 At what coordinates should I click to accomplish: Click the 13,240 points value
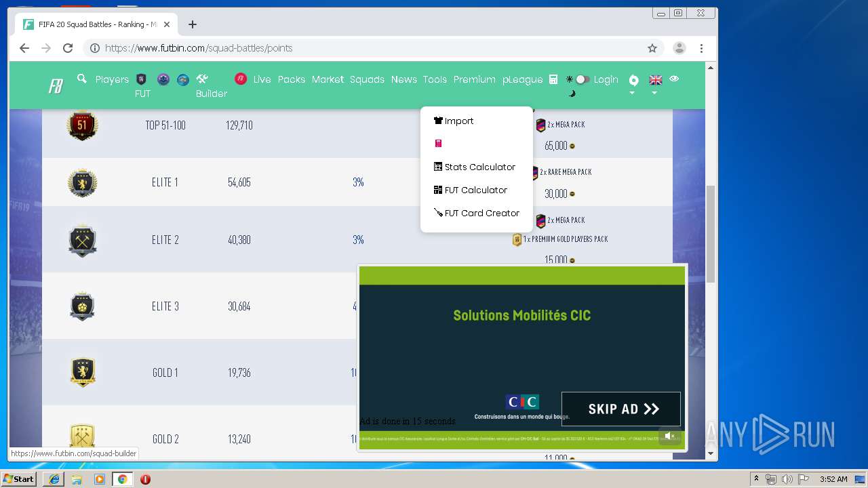(x=239, y=439)
